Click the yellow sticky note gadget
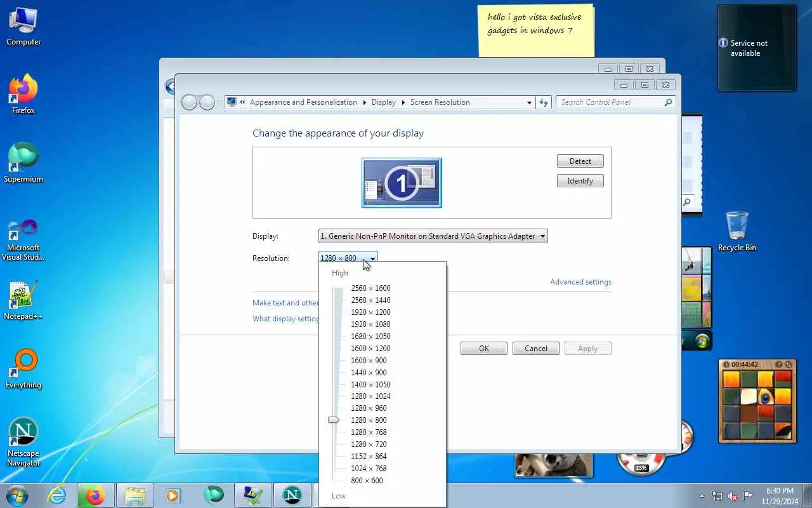The image size is (812, 508). [x=536, y=30]
